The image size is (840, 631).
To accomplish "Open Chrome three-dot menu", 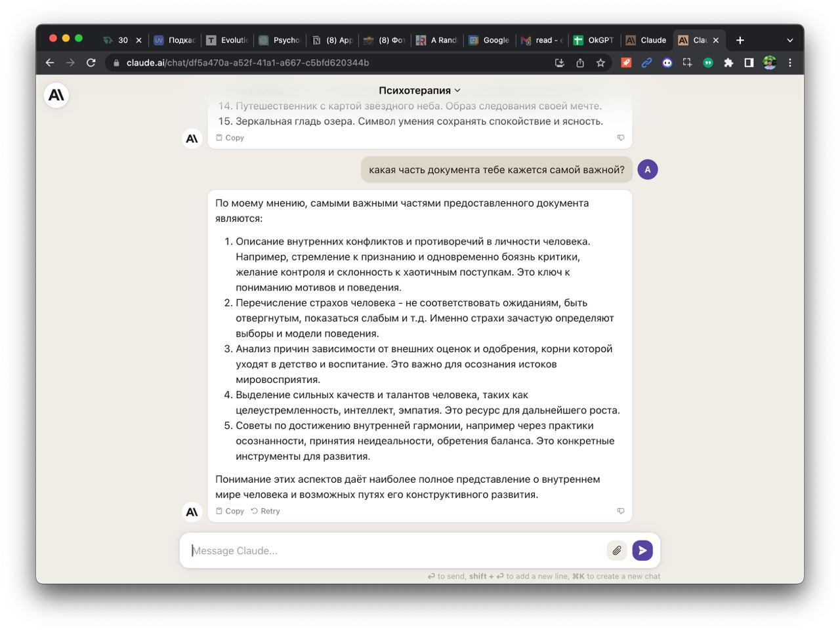I will 790,63.
